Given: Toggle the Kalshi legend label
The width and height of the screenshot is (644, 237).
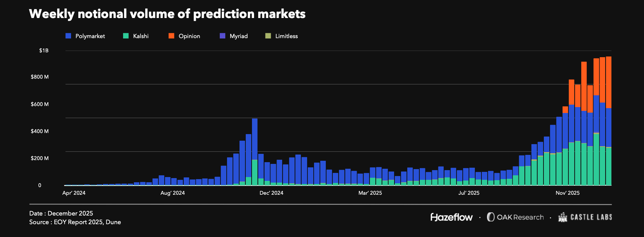Looking at the screenshot, I should 141,36.
